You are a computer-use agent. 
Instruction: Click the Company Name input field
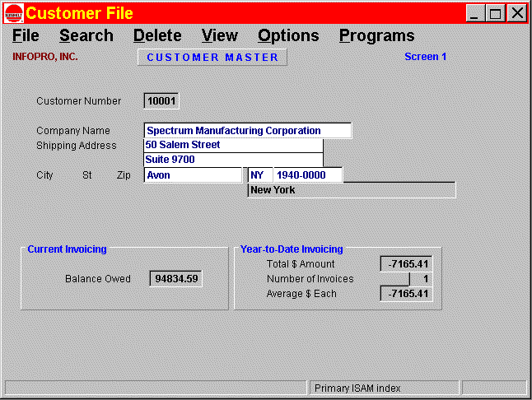[x=248, y=131]
